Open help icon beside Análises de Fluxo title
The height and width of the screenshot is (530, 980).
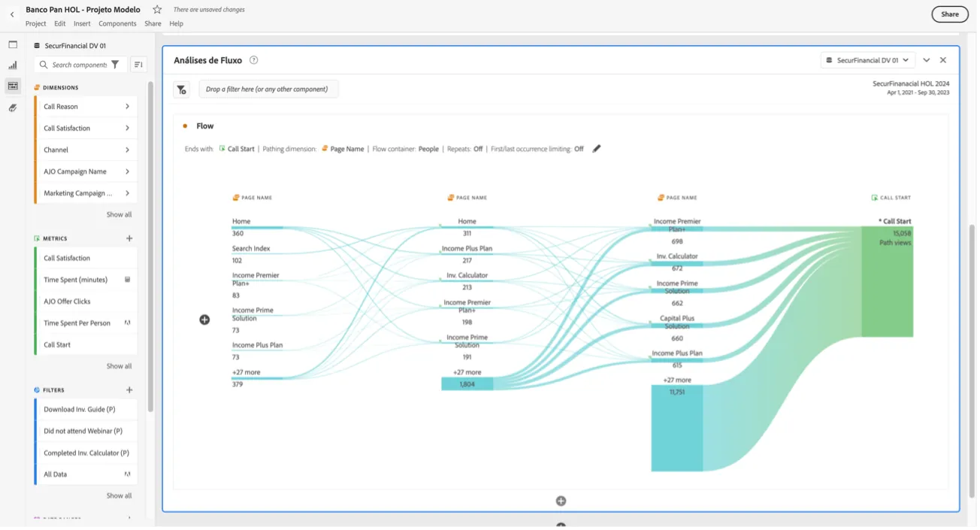pos(254,60)
